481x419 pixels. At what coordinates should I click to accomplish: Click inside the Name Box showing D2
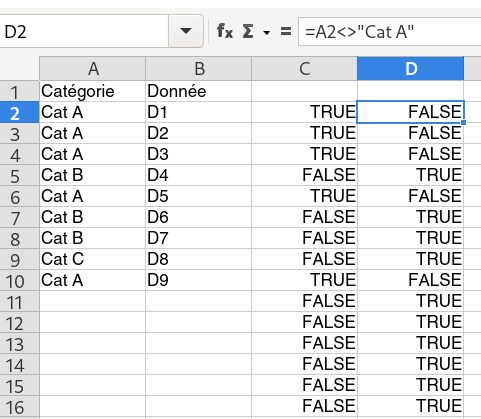coord(84,31)
